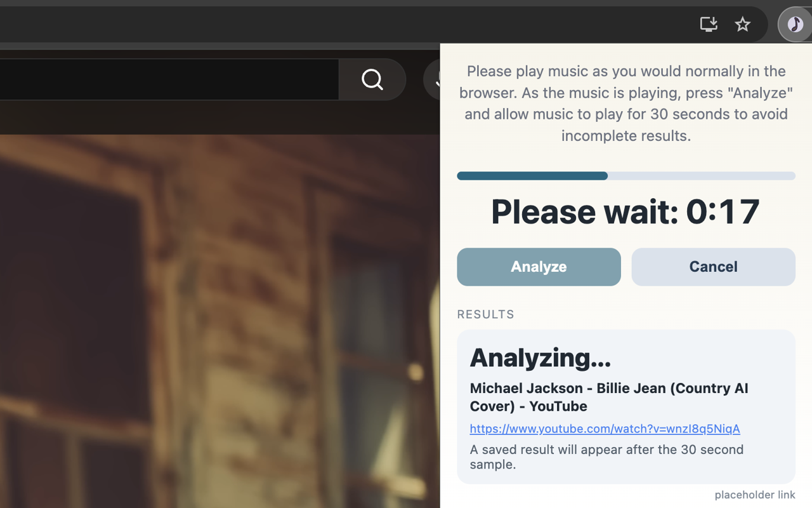Click the install app icon in address bar
This screenshot has width=812, height=508.
[x=709, y=24]
